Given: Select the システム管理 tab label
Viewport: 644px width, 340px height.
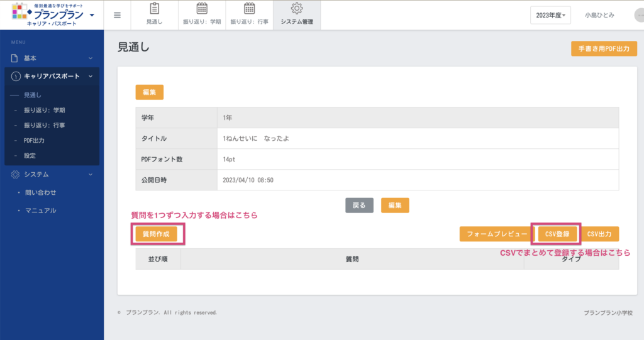Looking at the screenshot, I should point(297,22).
